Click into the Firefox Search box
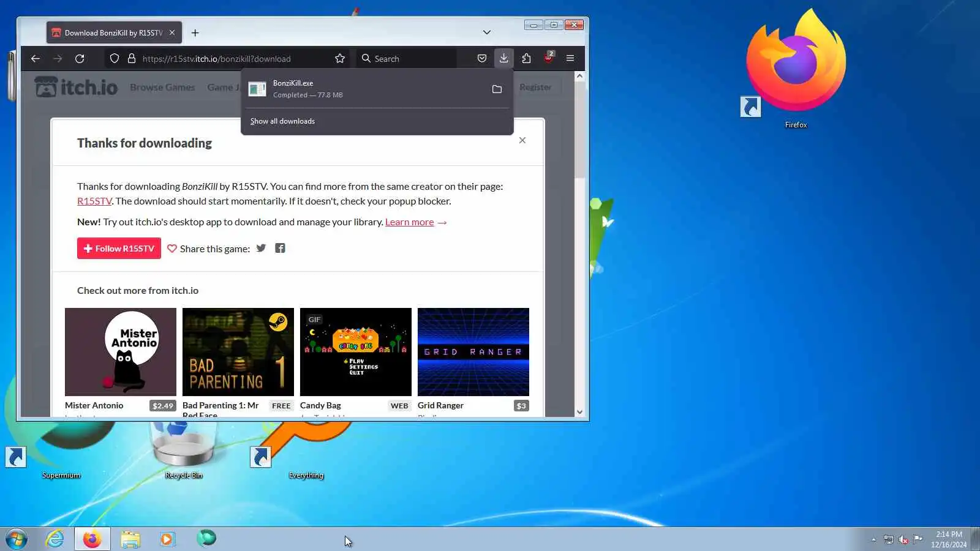Image resolution: width=980 pixels, height=551 pixels. [407, 59]
